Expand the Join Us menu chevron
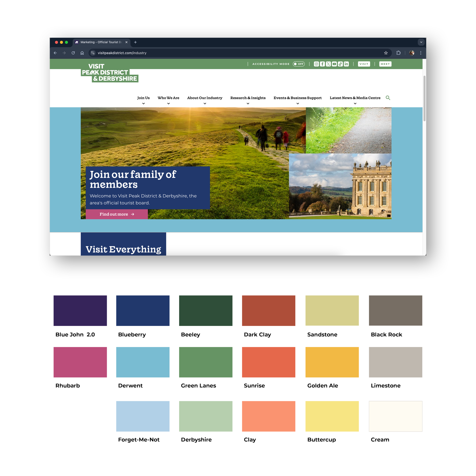The height and width of the screenshot is (476, 476). point(143,103)
